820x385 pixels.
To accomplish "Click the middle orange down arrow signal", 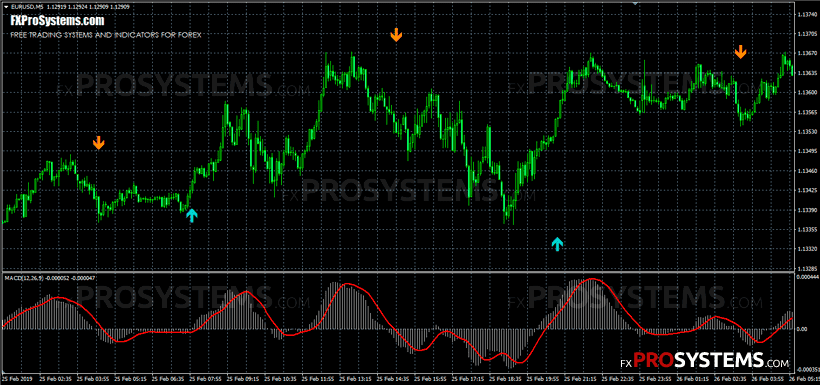I will coord(396,35).
